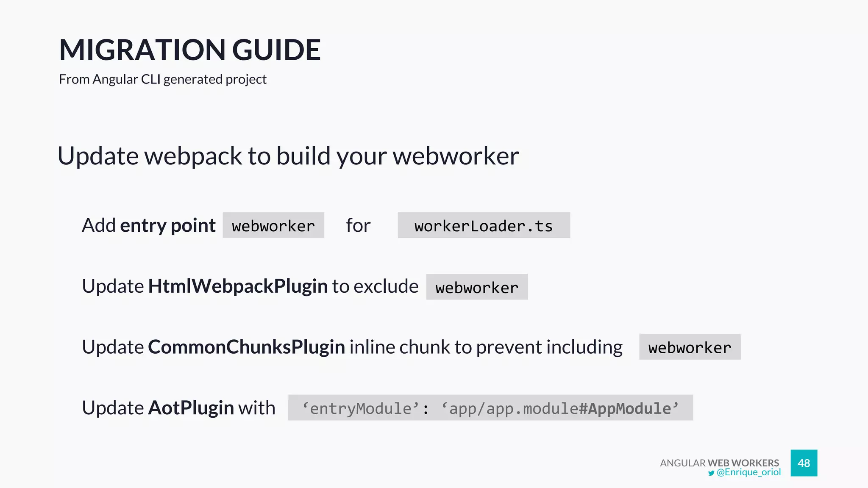The image size is (868, 488).
Task: Click ANGULAR WEB WORKERS footer text
Action: pos(719,463)
